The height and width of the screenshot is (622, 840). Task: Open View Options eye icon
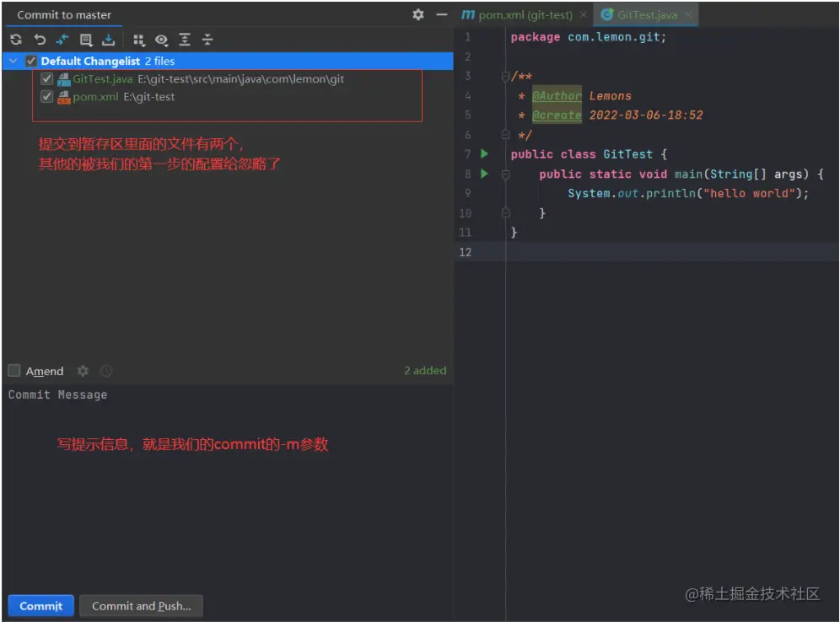coord(162,39)
